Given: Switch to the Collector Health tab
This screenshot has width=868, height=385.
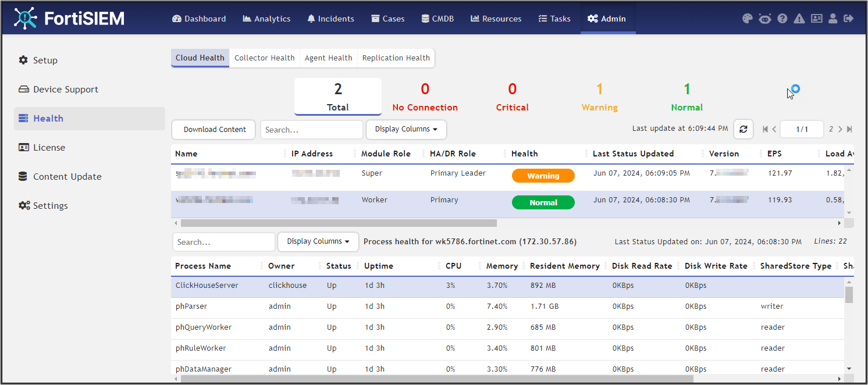Looking at the screenshot, I should [x=264, y=58].
